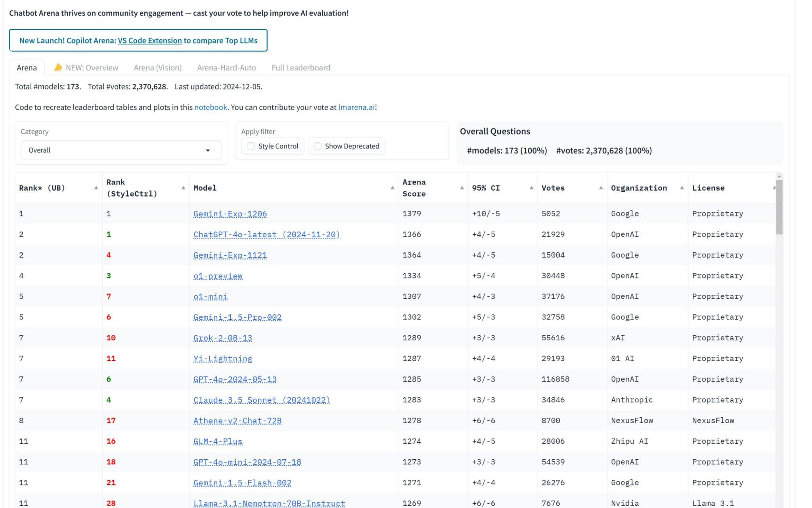Enable the Style Control checkbox

(251, 146)
